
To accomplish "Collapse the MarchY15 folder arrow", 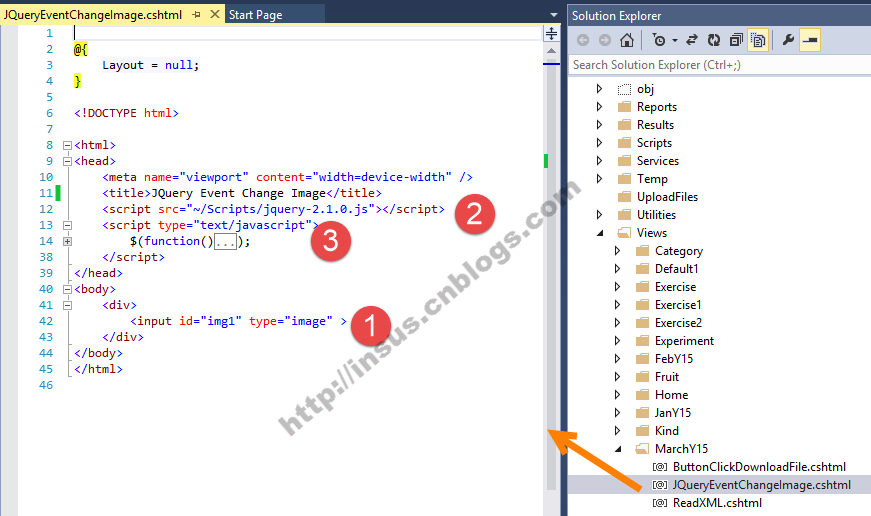I will tap(618, 449).
